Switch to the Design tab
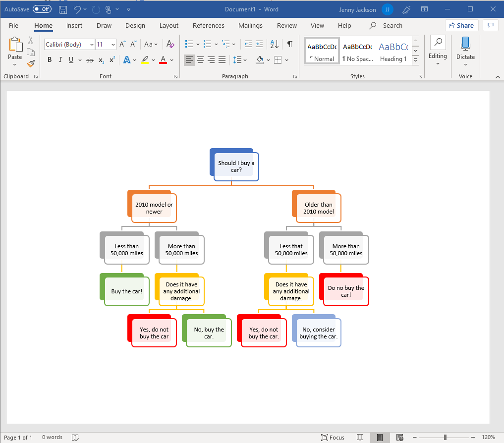This screenshot has height=443, width=504. point(135,26)
